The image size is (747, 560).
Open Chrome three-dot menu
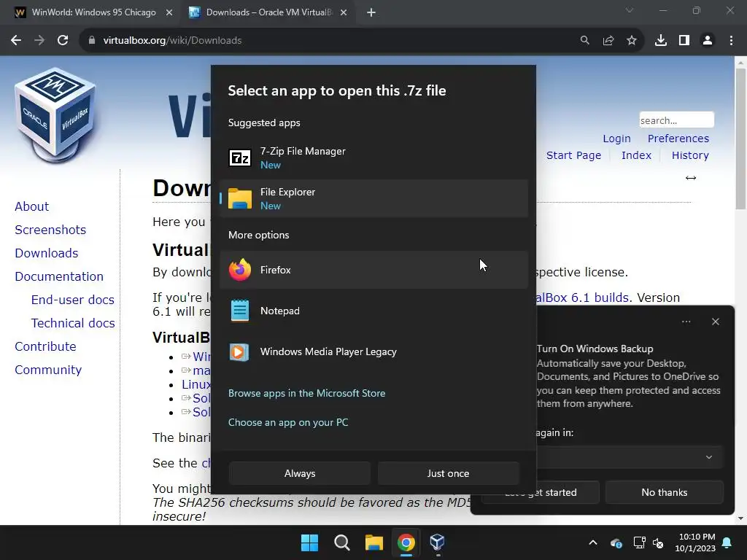[731, 41]
